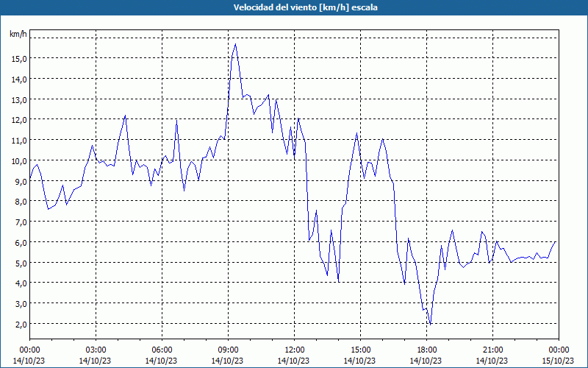
Task: Click the "21:00" time label
Action: (x=492, y=350)
